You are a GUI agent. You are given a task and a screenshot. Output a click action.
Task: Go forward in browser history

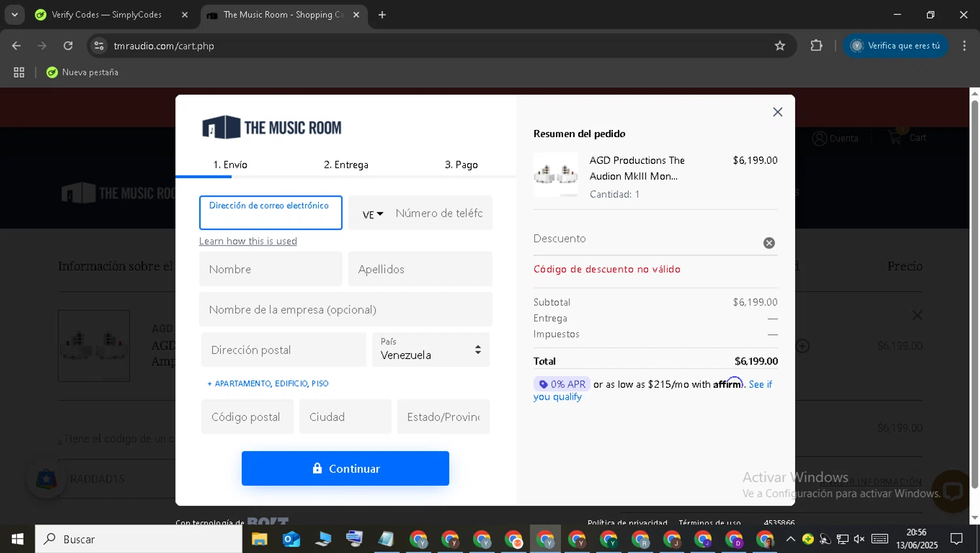coord(42,46)
